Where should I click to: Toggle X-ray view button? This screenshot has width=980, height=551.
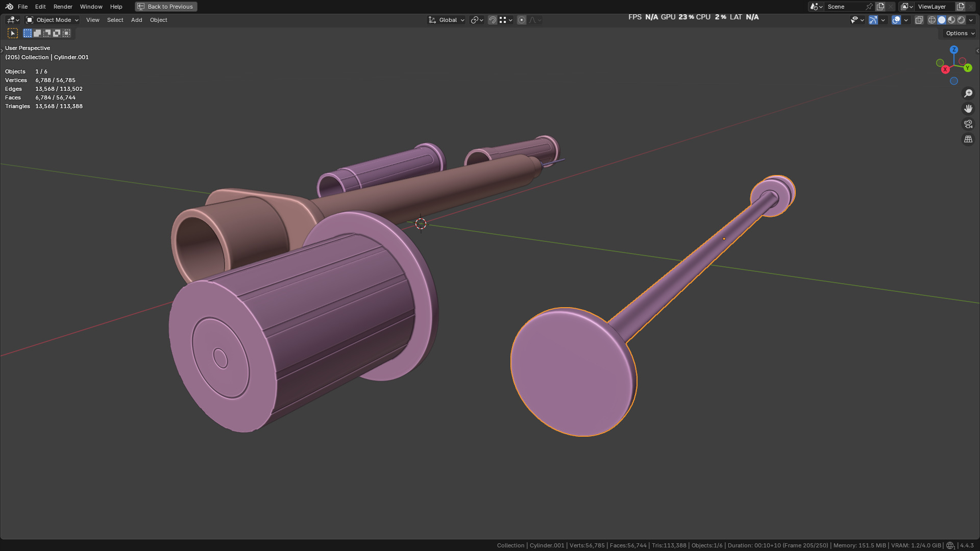(919, 20)
